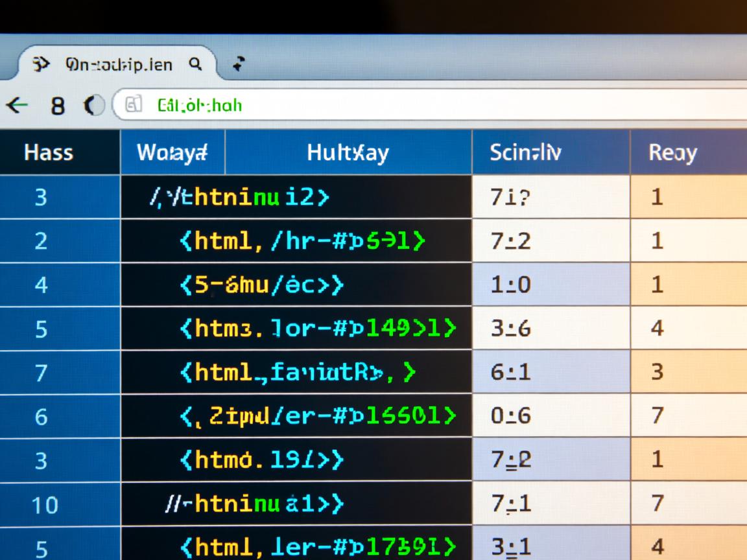Click the address bar URL text
The width and height of the screenshot is (747, 560).
pyautogui.click(x=200, y=105)
